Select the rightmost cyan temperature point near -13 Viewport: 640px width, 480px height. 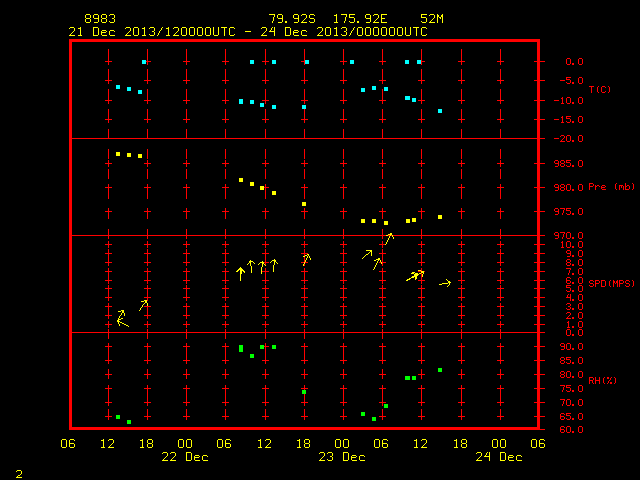click(x=440, y=111)
